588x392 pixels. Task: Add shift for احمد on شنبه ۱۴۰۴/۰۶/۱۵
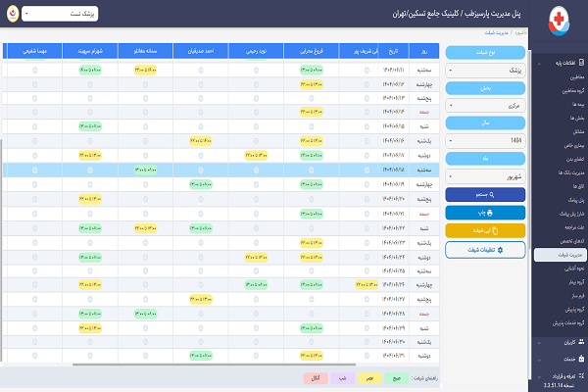pyautogui.click(x=201, y=126)
